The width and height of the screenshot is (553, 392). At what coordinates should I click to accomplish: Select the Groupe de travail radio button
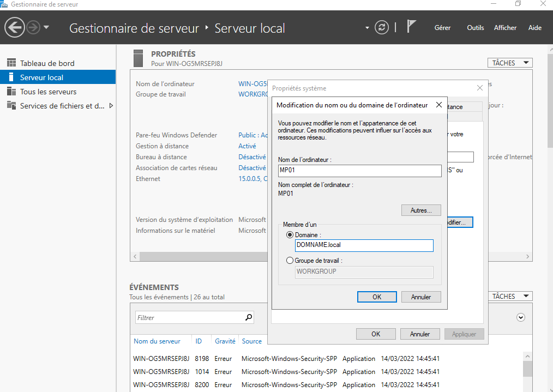coord(290,261)
